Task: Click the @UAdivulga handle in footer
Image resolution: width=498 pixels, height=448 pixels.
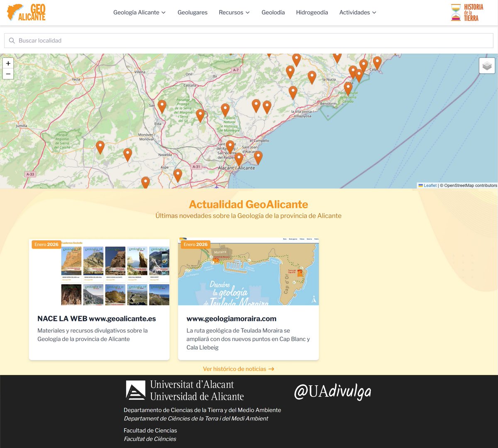Action: tap(332, 391)
